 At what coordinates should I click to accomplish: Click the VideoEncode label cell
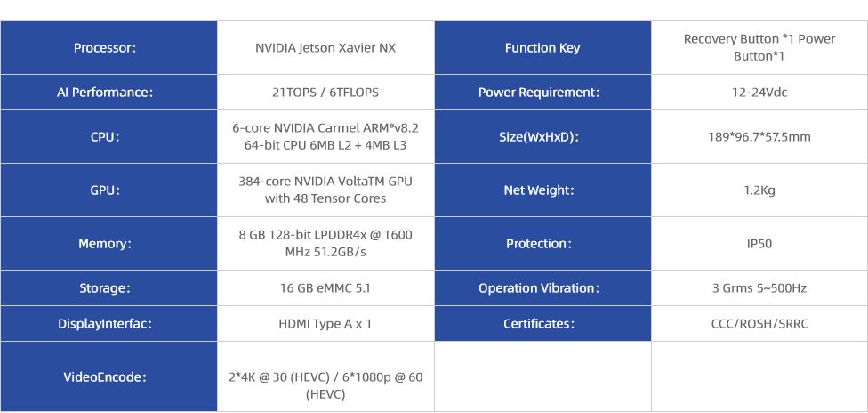[x=108, y=377]
